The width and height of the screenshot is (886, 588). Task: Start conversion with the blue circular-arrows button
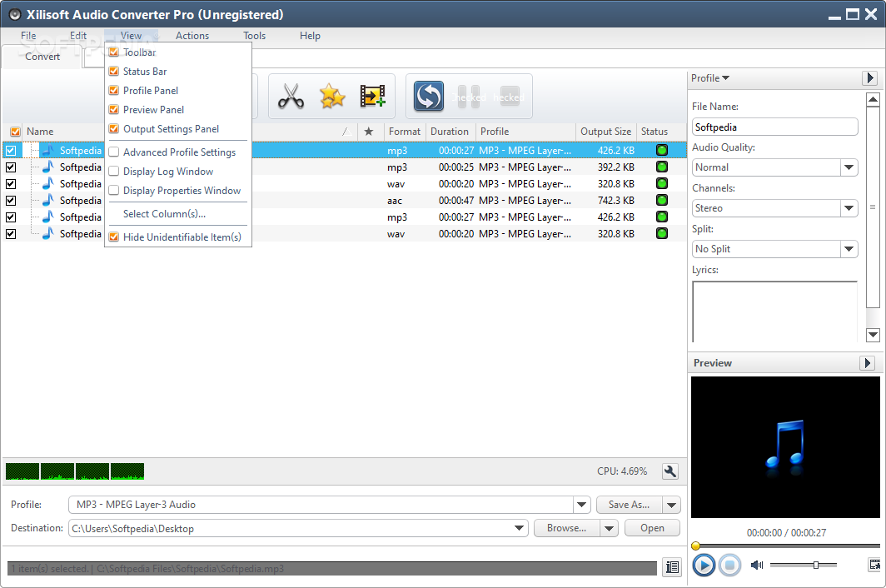pos(428,96)
